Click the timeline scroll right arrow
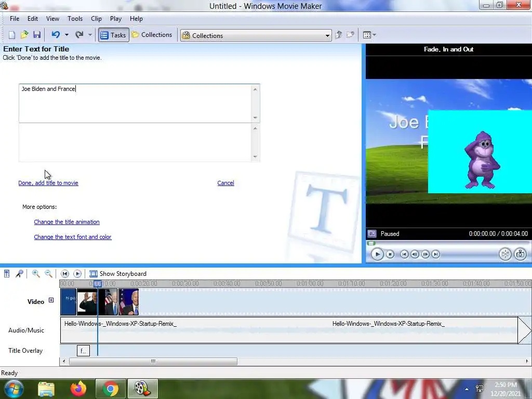 pyautogui.click(x=527, y=362)
